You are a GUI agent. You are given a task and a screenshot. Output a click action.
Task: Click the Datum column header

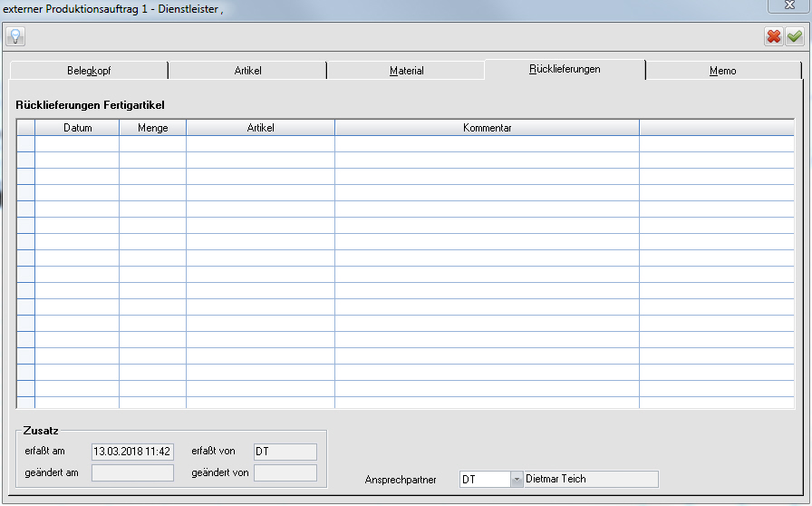click(77, 128)
